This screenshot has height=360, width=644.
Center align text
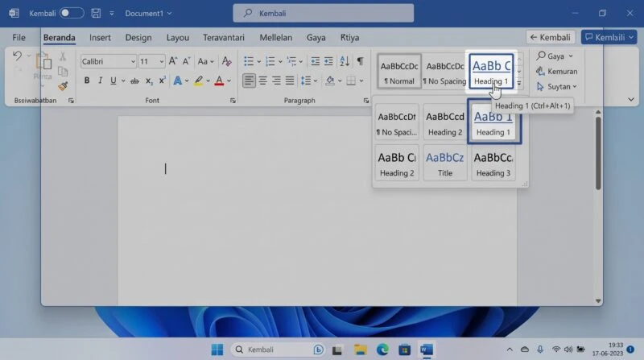coord(263,81)
